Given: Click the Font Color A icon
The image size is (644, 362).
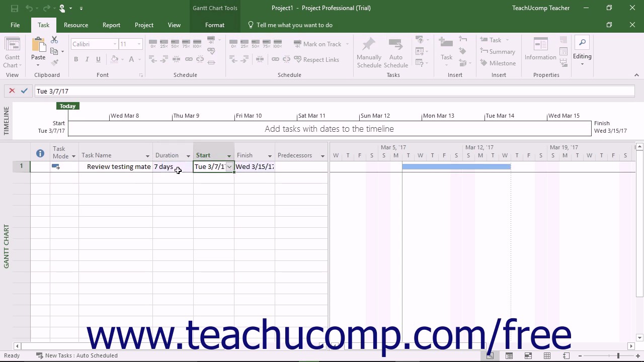Looking at the screenshot, I should point(131,59).
